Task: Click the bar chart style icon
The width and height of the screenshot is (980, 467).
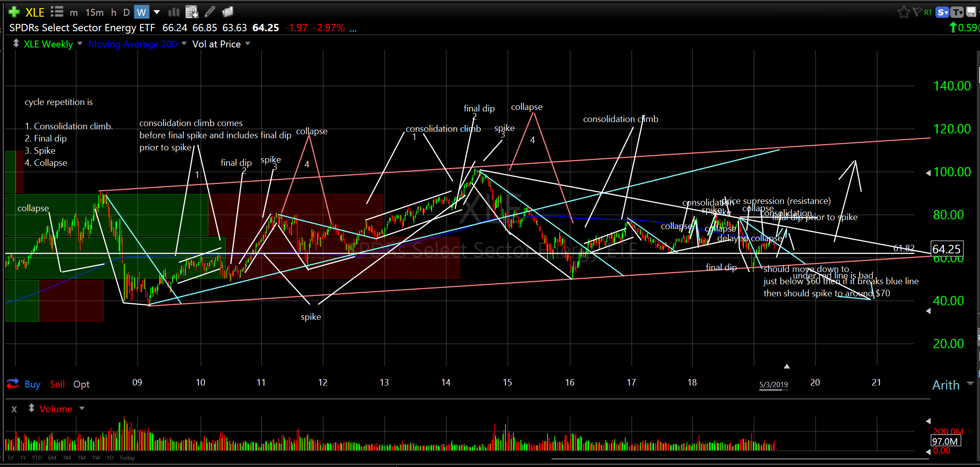Action: coord(174,12)
